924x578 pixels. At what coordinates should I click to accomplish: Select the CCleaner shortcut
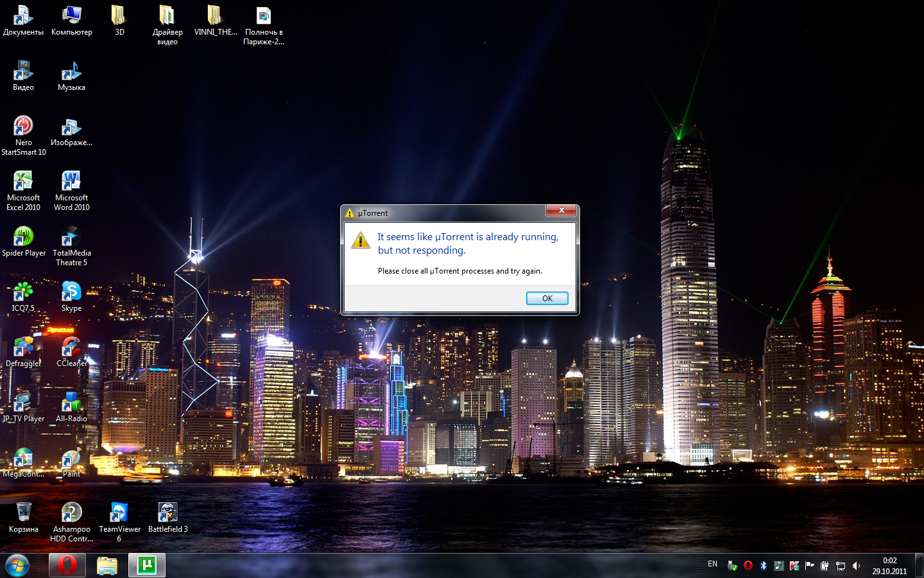click(x=71, y=352)
